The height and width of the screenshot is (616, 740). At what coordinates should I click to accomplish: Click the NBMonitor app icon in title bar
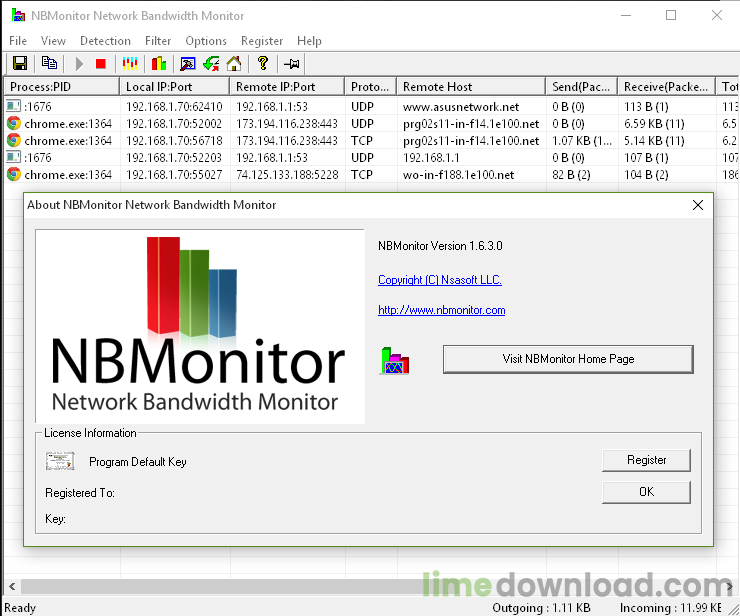coord(18,15)
